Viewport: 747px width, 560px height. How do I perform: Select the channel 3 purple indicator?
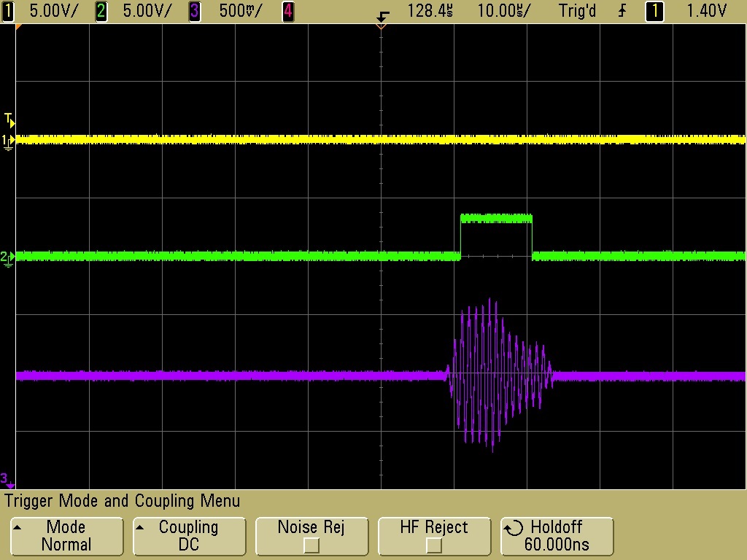[194, 11]
